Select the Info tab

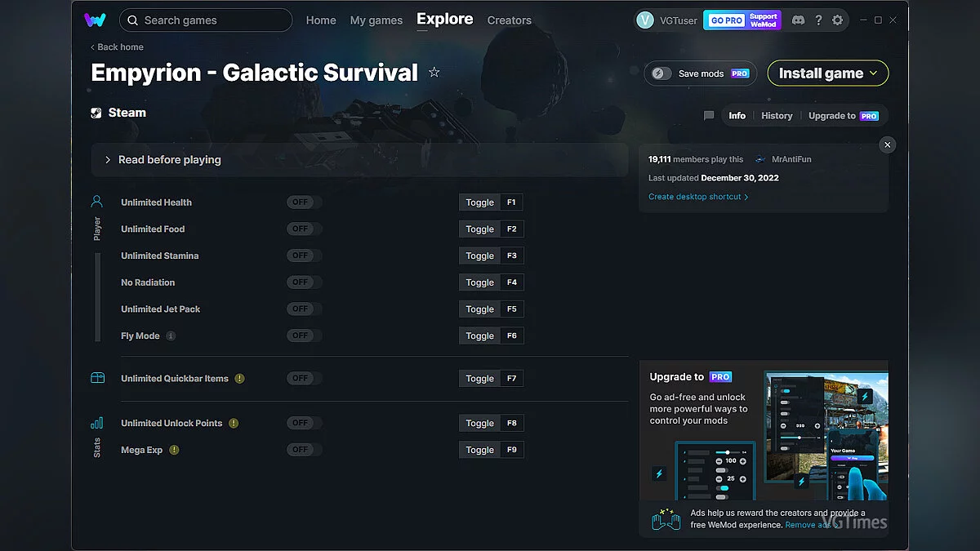pos(737,116)
